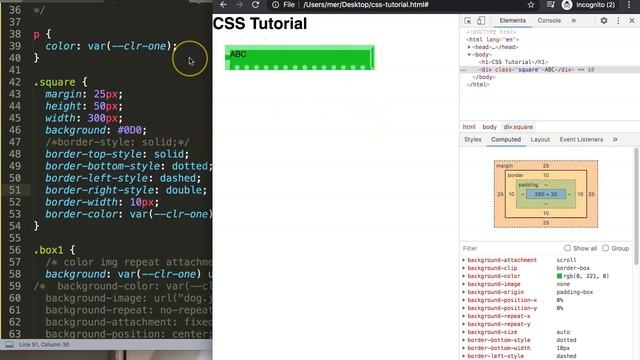The image size is (640, 360).
Task: Select the h1 CSS Tutorial DOM node
Action: pos(513,62)
